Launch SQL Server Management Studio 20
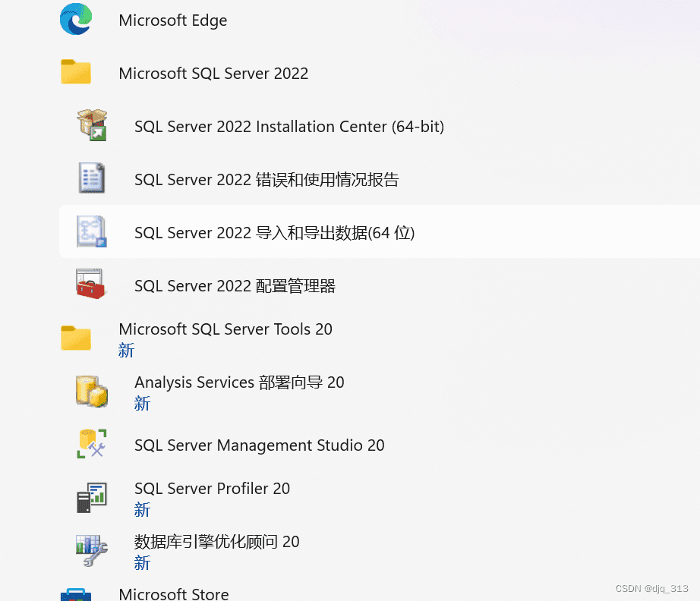Image resolution: width=700 pixels, height=601 pixels. pos(260,445)
